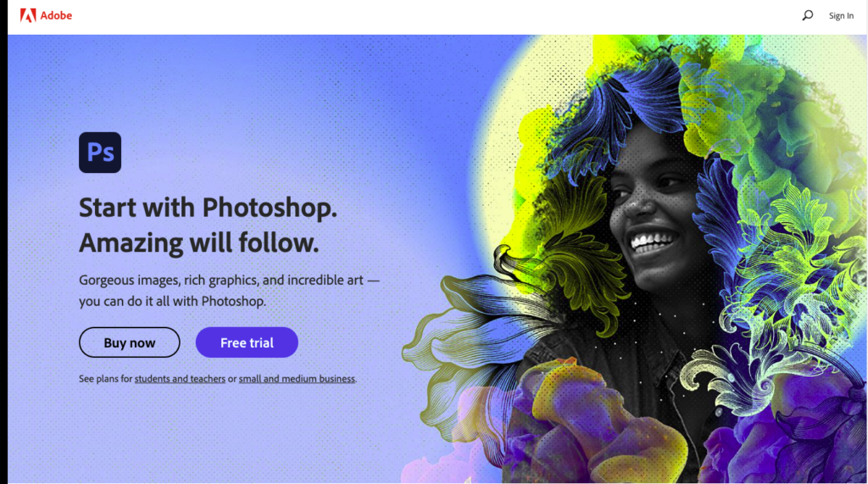Image resolution: width=868 pixels, height=484 pixels.
Task: Click the "Amazing will follow." headline line
Action: [x=198, y=243]
